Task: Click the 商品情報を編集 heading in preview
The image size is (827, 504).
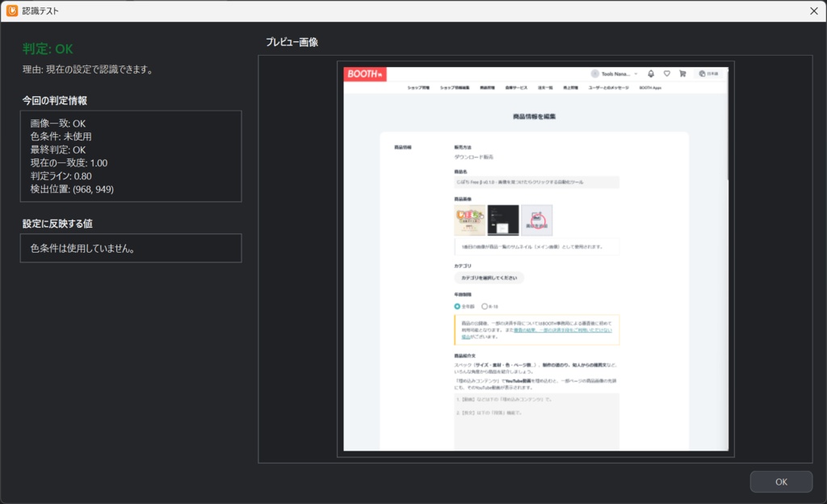Action: [x=535, y=116]
